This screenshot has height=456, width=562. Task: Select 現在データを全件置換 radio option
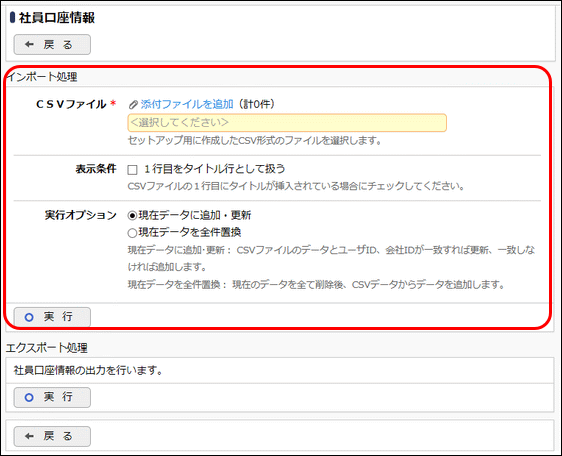pos(132,233)
